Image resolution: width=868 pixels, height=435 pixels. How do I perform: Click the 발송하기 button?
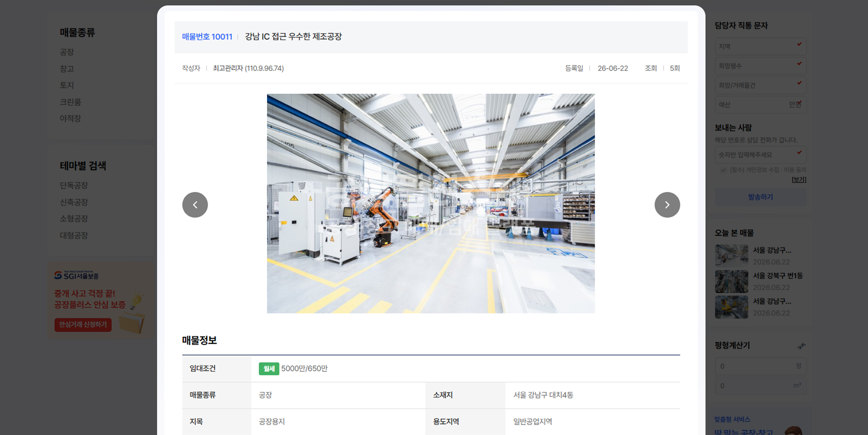coord(761,197)
